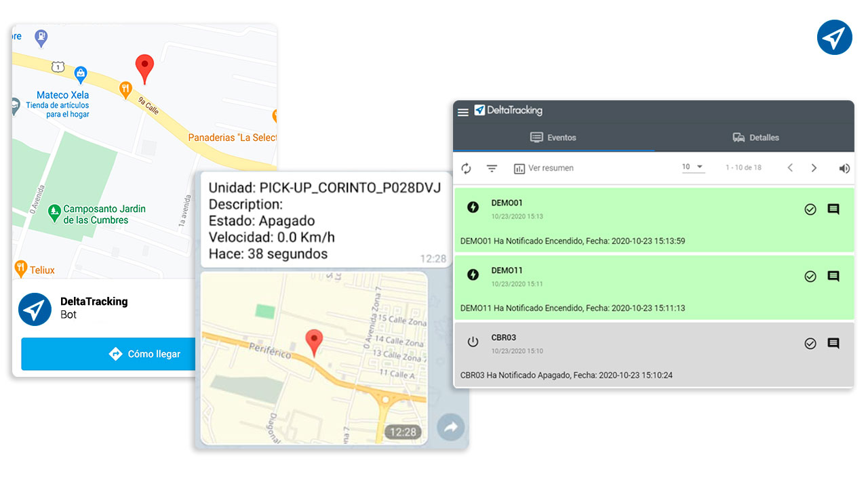This screenshot has width=868, height=488.
Task: Open the chat map thumbnail
Action: coord(315,359)
